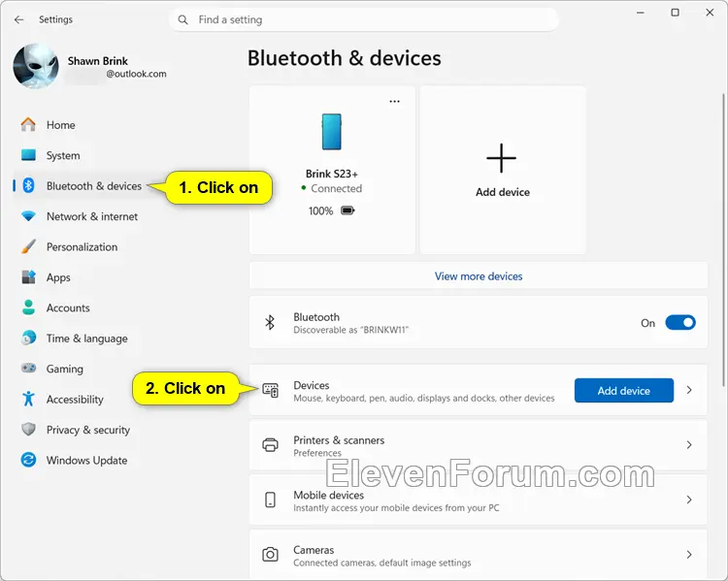728x581 pixels.
Task: Minimize the Settings window
Action: tap(641, 13)
